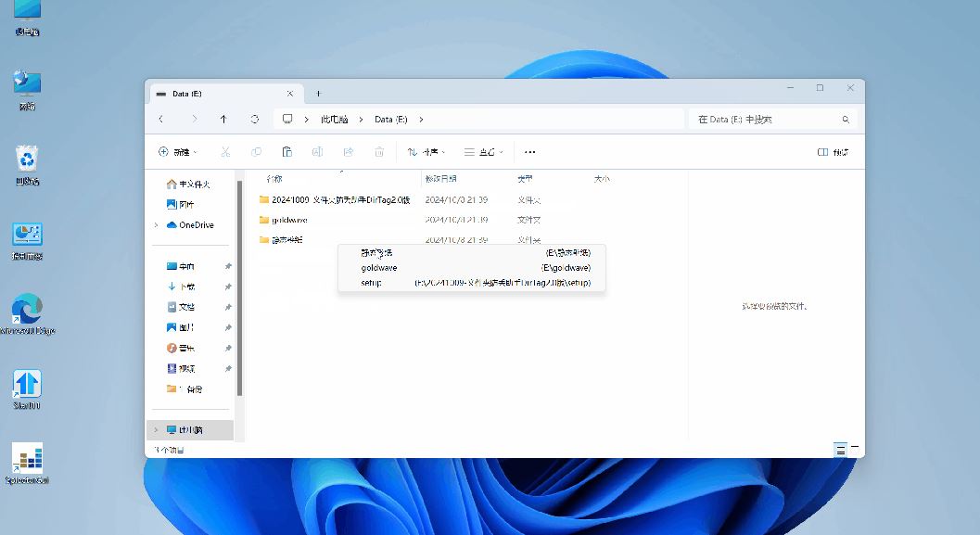Expand the OneDrive tree node

pyautogui.click(x=156, y=225)
